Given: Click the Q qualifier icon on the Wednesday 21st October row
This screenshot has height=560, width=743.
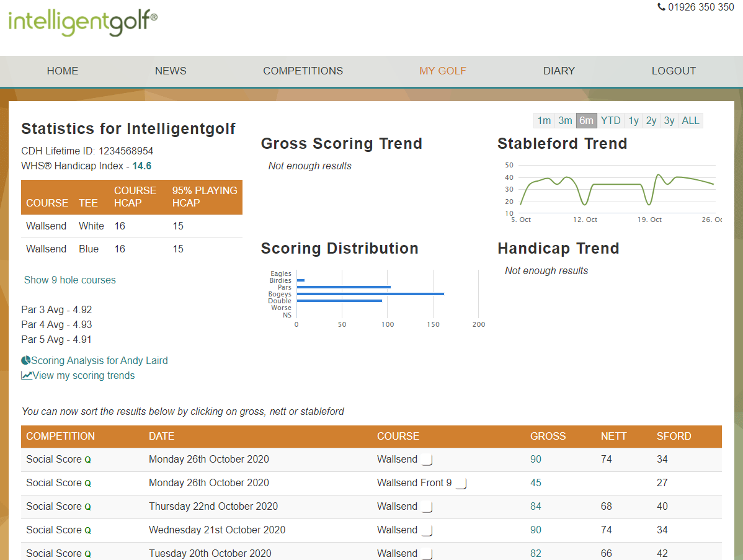Looking at the screenshot, I should (x=87, y=531).
